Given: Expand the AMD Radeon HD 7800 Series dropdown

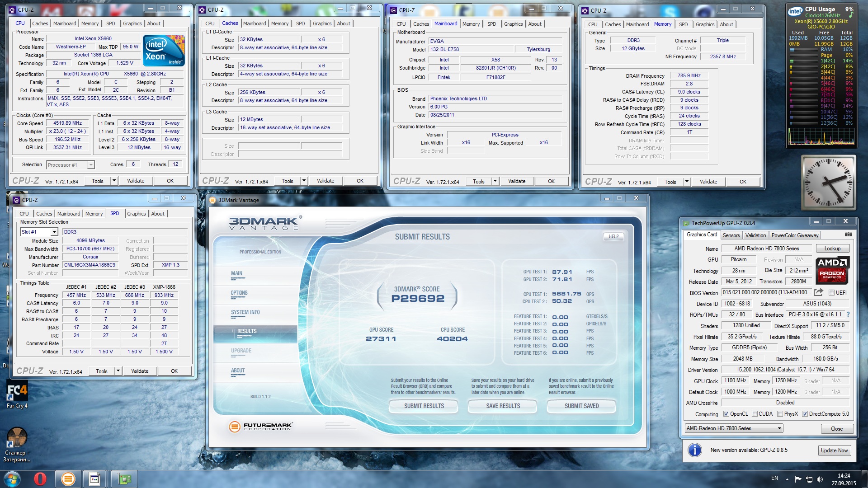Looking at the screenshot, I should tap(779, 428).
